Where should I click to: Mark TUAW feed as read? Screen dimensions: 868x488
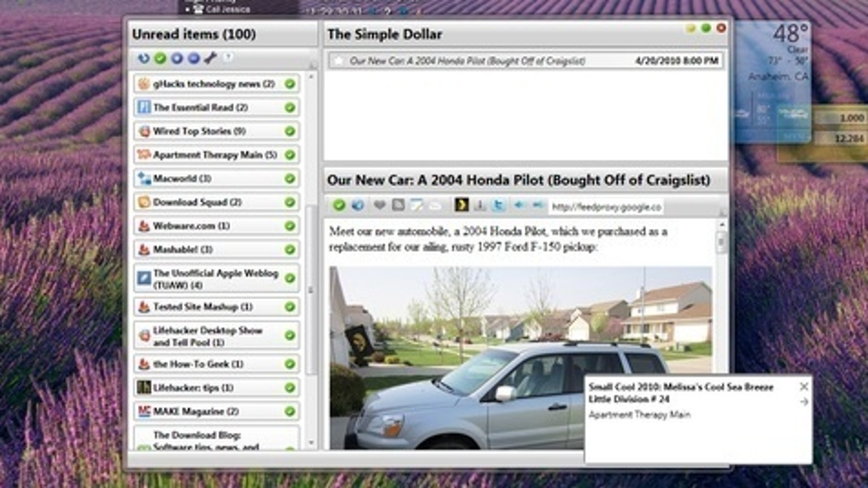click(290, 278)
